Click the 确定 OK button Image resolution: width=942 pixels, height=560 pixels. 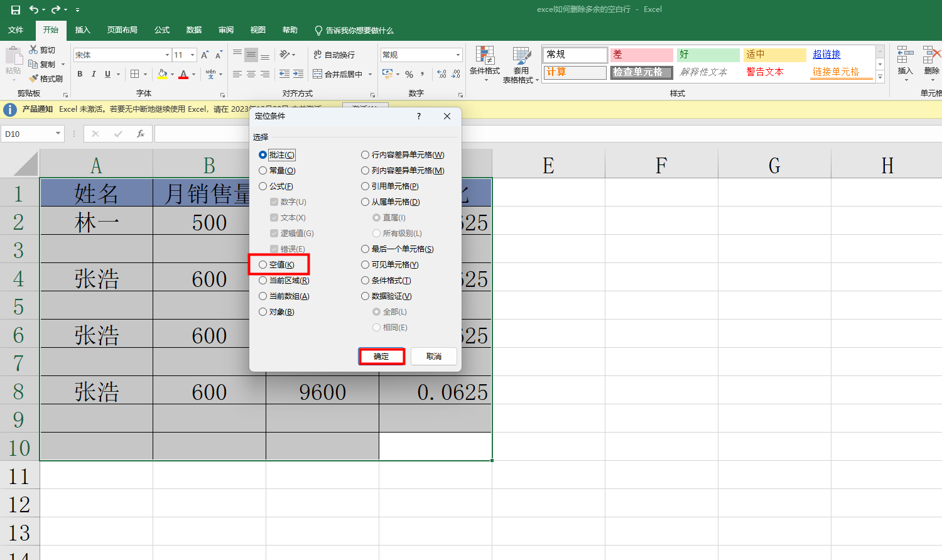[381, 357]
